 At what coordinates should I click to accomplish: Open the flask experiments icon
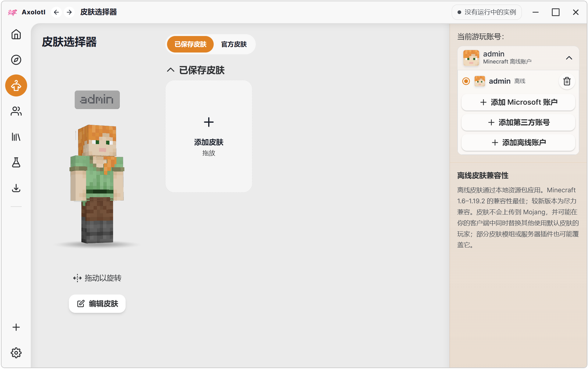pos(16,162)
